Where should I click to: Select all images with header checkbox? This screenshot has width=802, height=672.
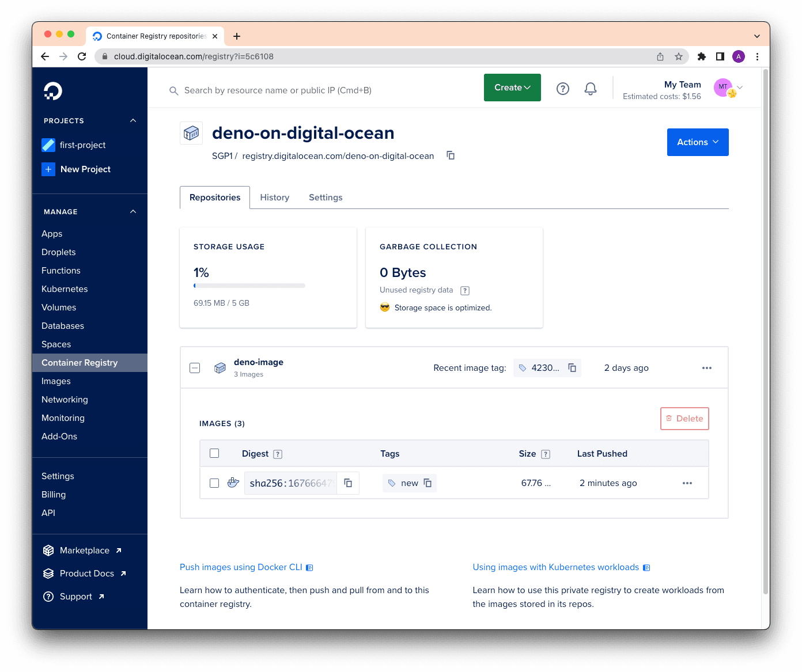coord(214,453)
